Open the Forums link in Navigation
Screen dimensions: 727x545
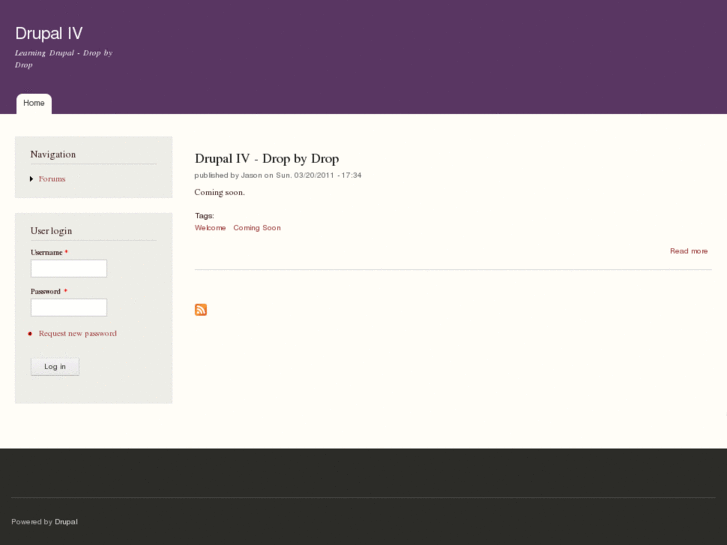52,179
